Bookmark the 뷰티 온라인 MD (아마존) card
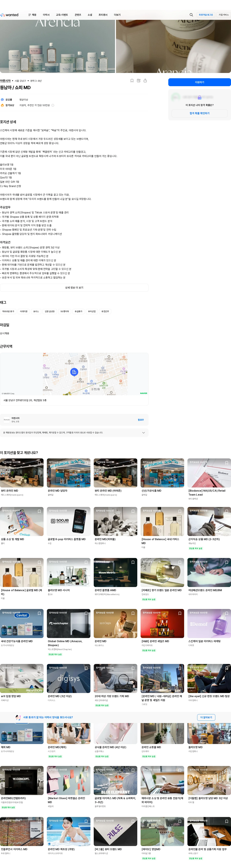Image resolution: width=231 pixels, height=868 pixels. point(133,463)
